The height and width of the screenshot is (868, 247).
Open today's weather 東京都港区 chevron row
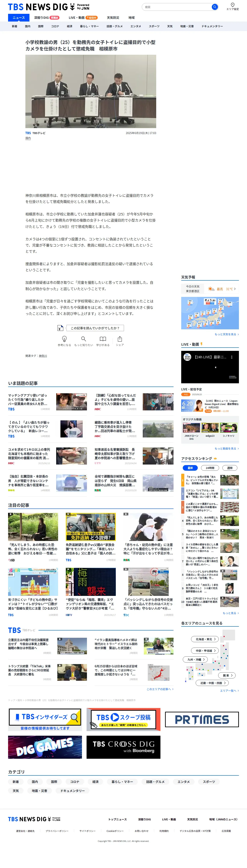210,289
